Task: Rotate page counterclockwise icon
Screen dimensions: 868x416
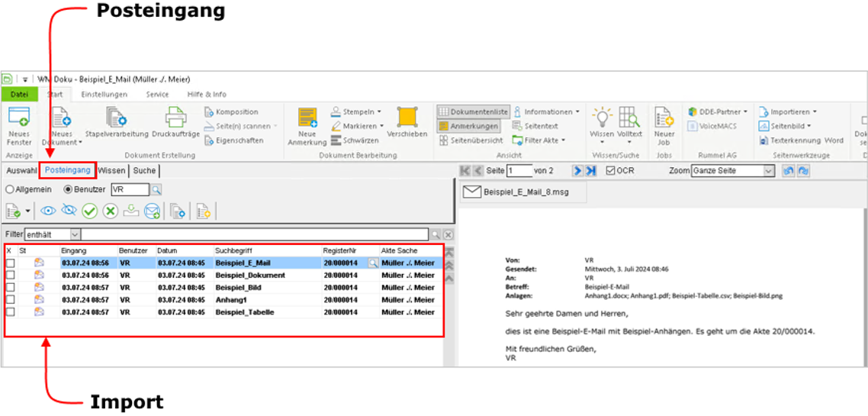Action: 789,171
